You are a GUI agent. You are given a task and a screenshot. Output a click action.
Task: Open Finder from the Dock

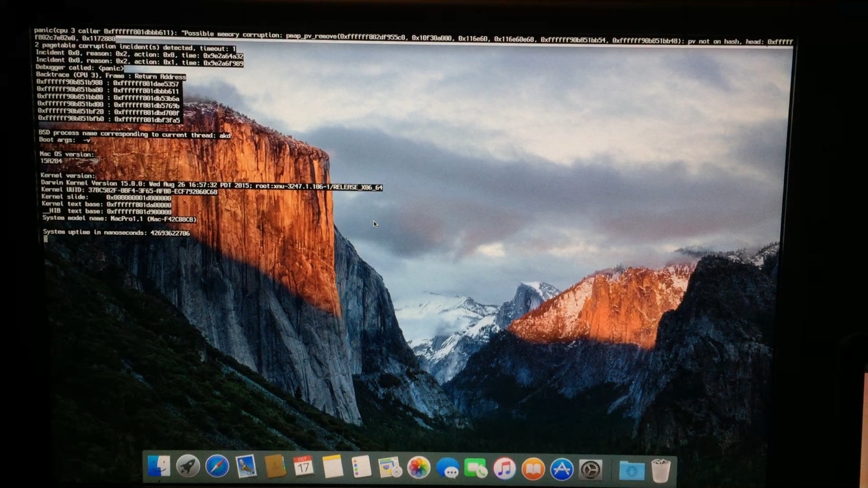click(159, 466)
